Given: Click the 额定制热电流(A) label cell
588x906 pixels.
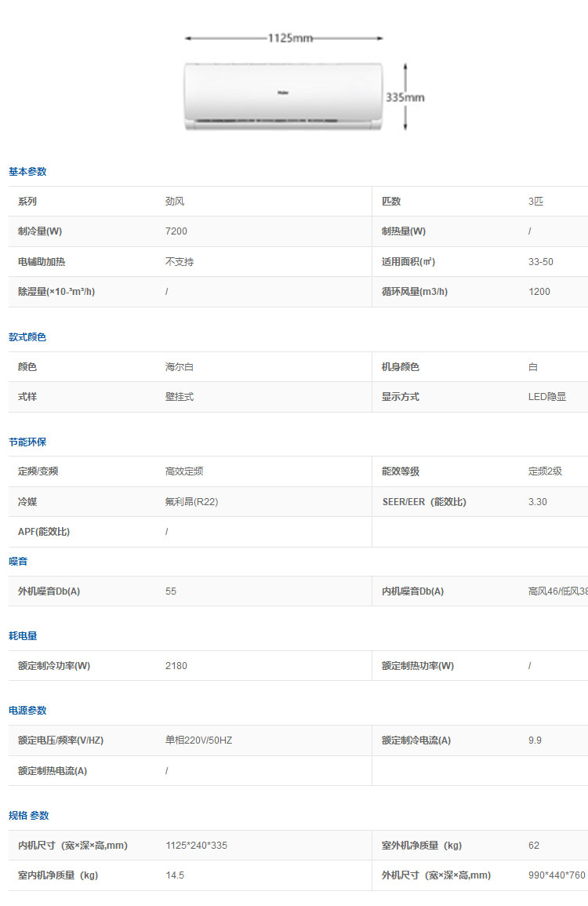Looking at the screenshot, I should (52, 771).
